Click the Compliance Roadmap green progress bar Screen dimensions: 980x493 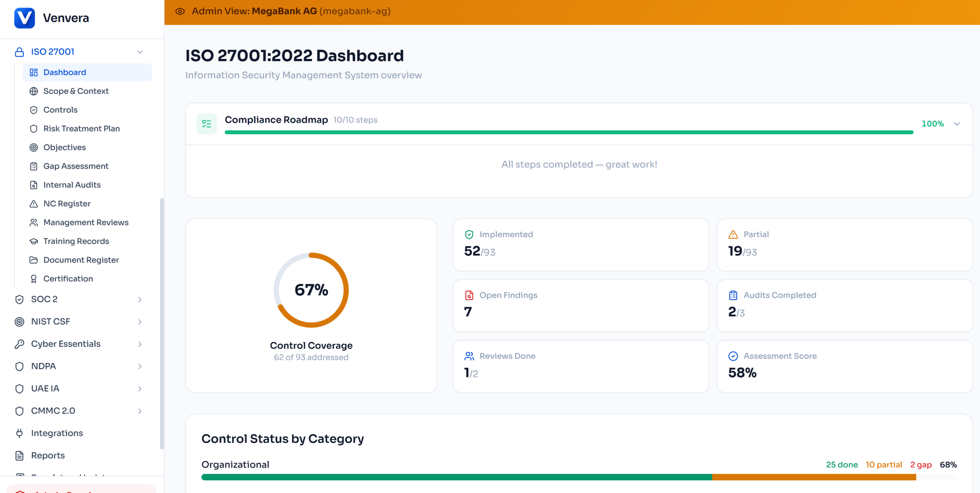click(x=568, y=132)
